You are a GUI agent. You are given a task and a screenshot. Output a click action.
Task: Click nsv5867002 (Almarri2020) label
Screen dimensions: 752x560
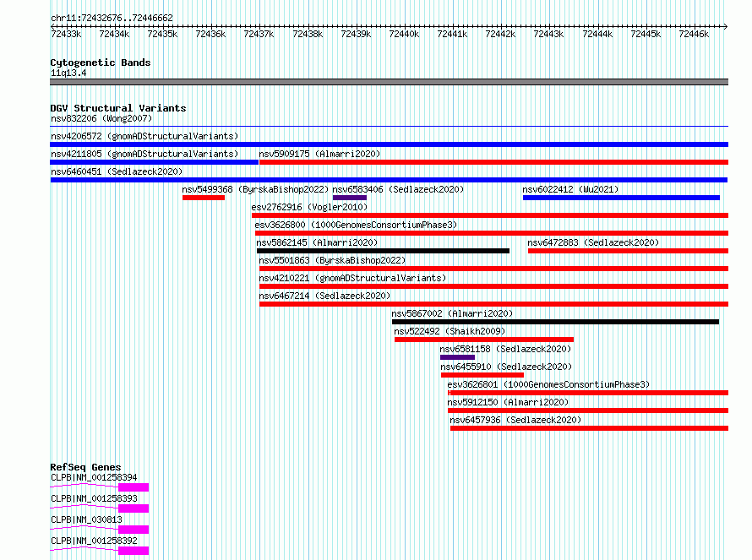[x=452, y=313]
